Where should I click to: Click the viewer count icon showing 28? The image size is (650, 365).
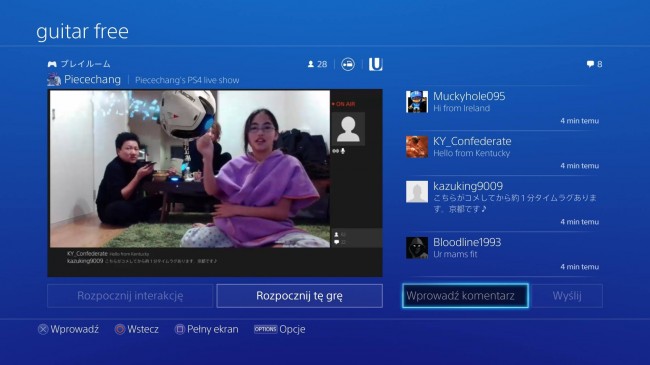tap(310, 64)
